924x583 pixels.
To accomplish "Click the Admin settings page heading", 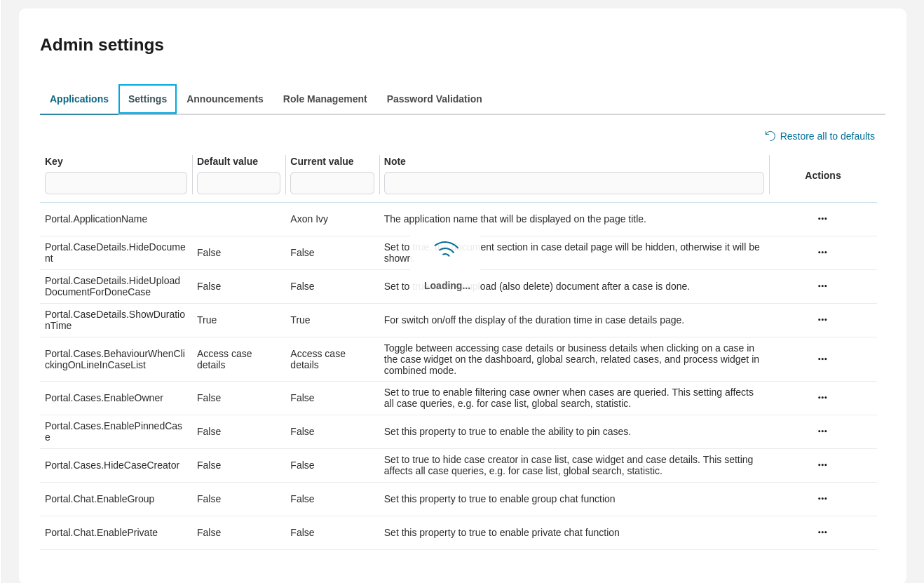I will pyautogui.click(x=102, y=45).
